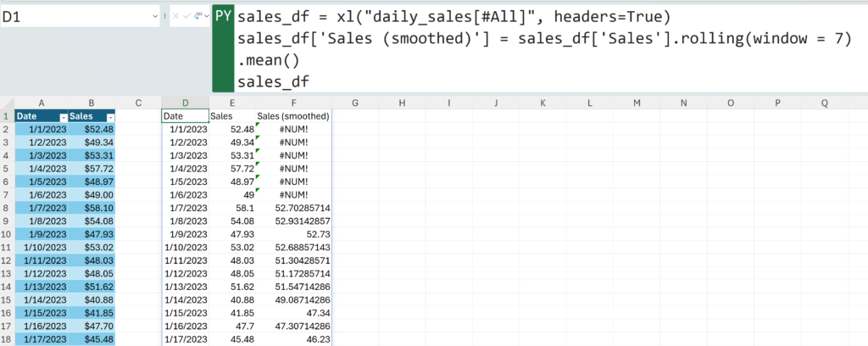Click cell E17 showing 47.7
Viewport: 868px width, 346px height.
[232, 326]
